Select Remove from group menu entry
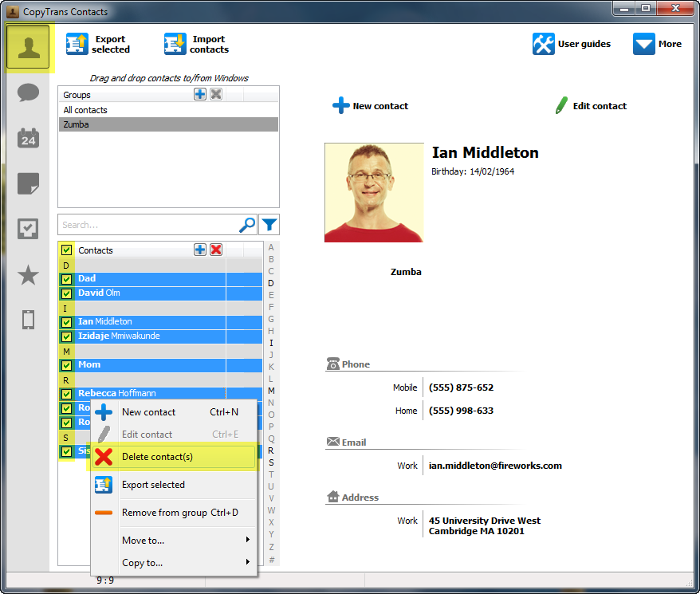The height and width of the screenshot is (594, 700). pos(174,513)
